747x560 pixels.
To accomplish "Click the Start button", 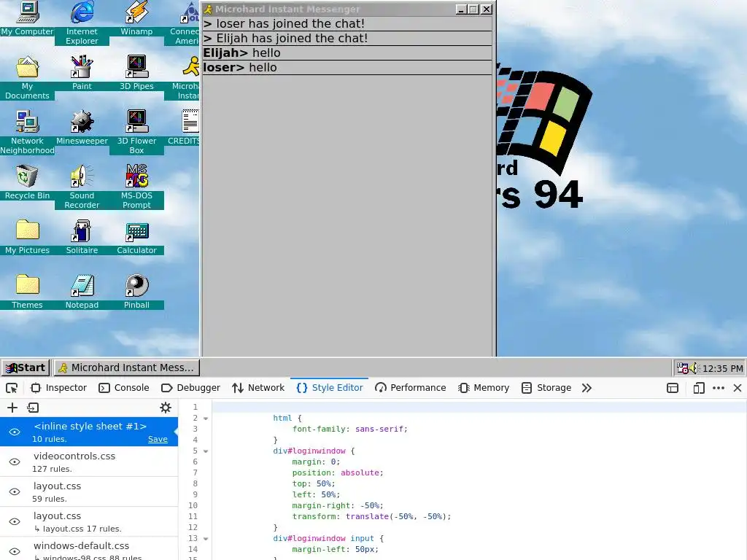I will point(26,367).
